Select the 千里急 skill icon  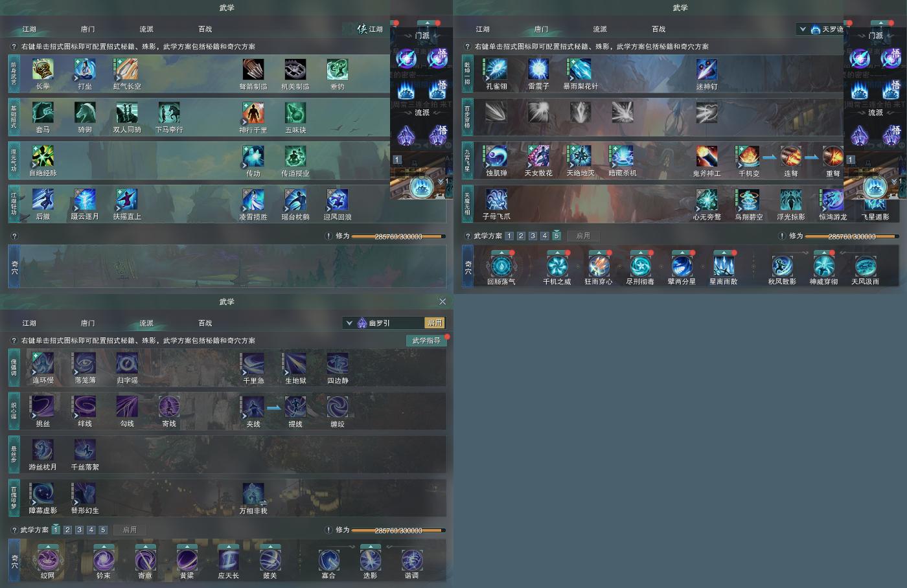pyautogui.click(x=253, y=363)
